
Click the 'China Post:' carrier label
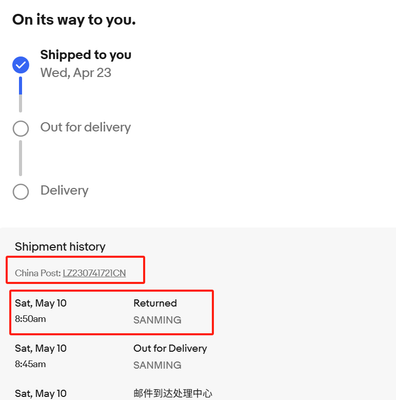coord(38,273)
